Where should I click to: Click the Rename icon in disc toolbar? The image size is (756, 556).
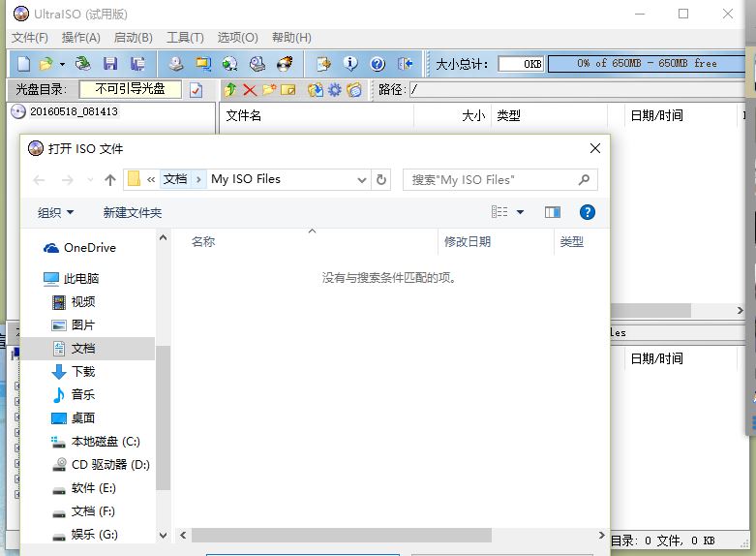click(287, 90)
